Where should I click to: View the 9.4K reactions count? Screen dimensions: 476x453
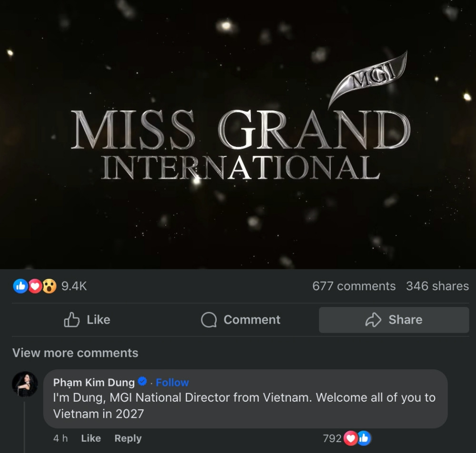click(x=74, y=286)
